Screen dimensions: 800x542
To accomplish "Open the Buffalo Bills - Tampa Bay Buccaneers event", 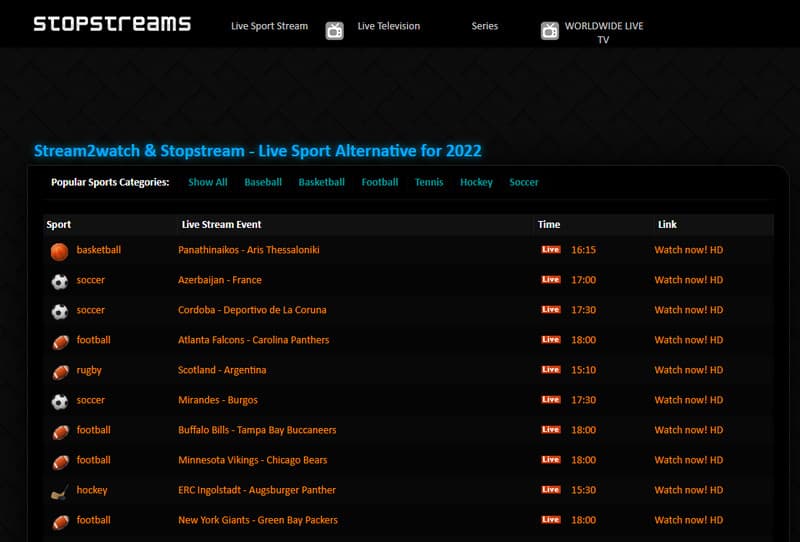I will [x=257, y=430].
